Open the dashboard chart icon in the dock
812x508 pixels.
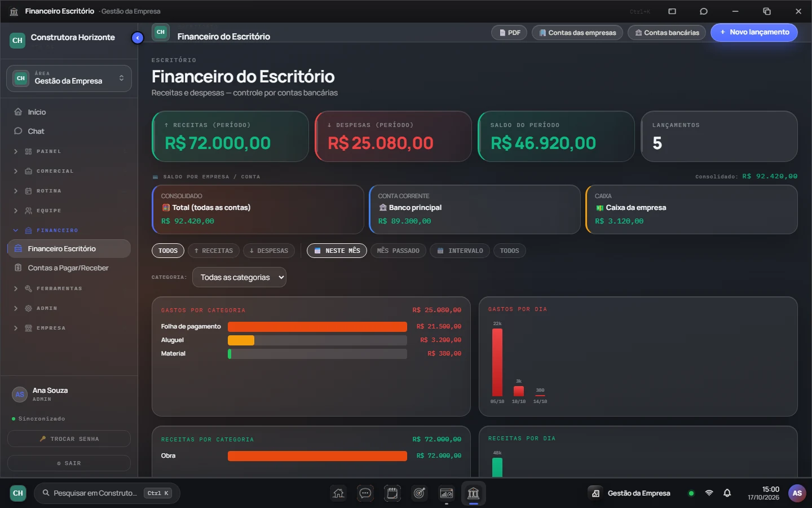[447, 493]
